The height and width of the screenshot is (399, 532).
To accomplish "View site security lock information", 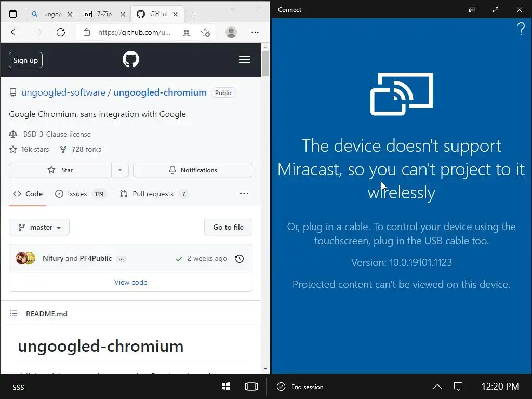I will coord(87,32).
